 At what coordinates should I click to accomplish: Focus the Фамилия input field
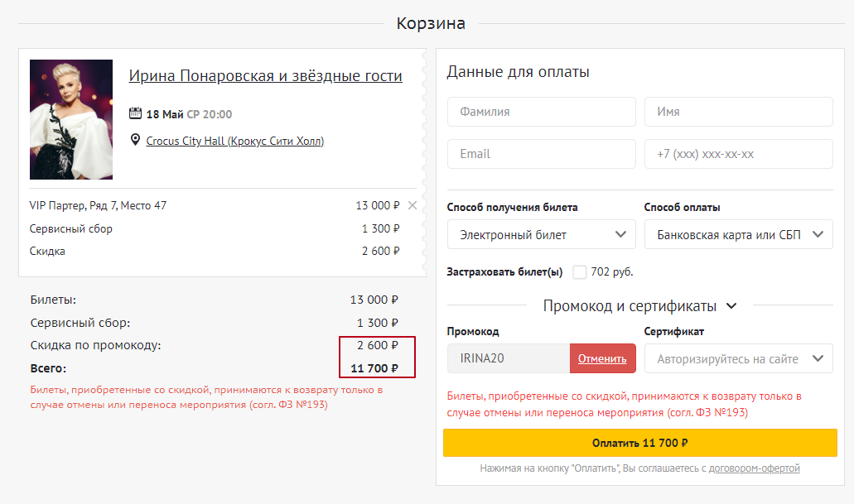click(541, 112)
